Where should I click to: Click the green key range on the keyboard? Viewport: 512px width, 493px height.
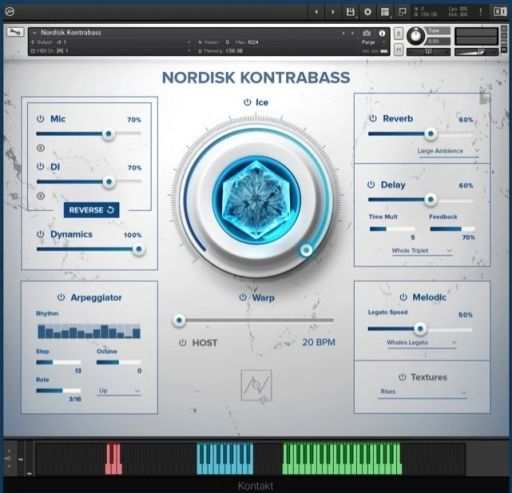click(342, 458)
